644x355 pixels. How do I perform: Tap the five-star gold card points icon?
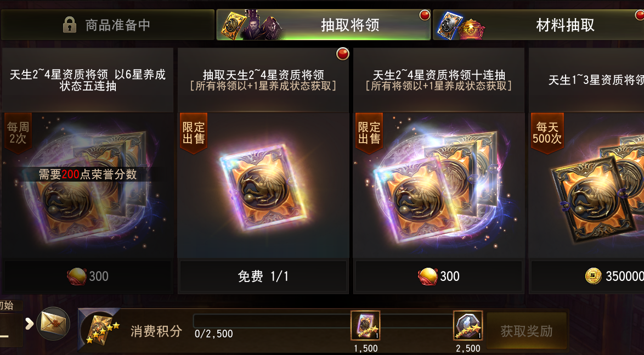click(x=99, y=328)
